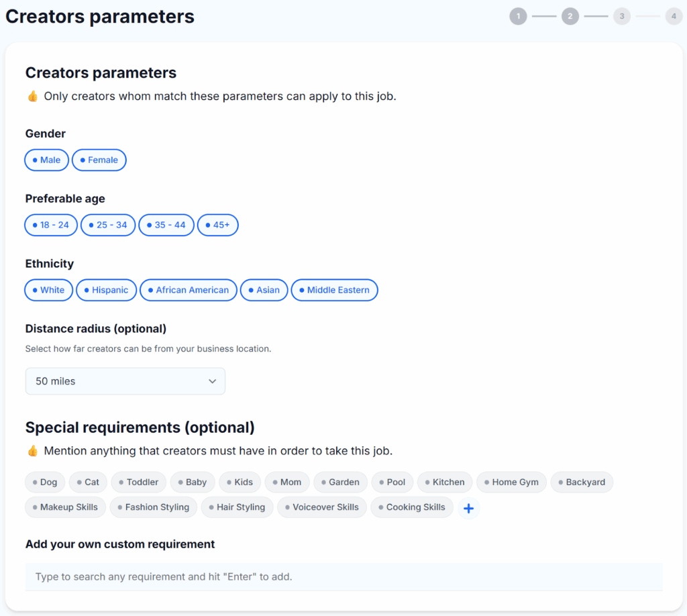Deselect Hispanic ethnicity chip
The image size is (687, 616).
(107, 291)
